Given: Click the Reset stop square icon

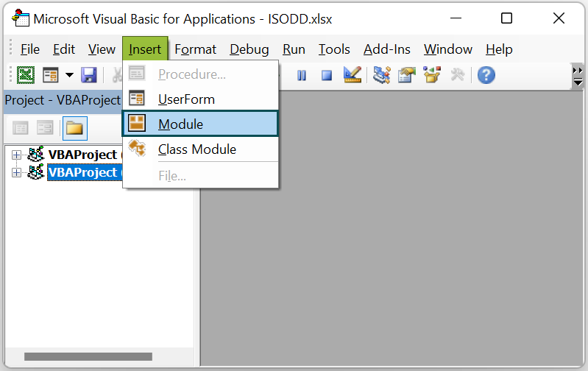Looking at the screenshot, I should [x=327, y=75].
